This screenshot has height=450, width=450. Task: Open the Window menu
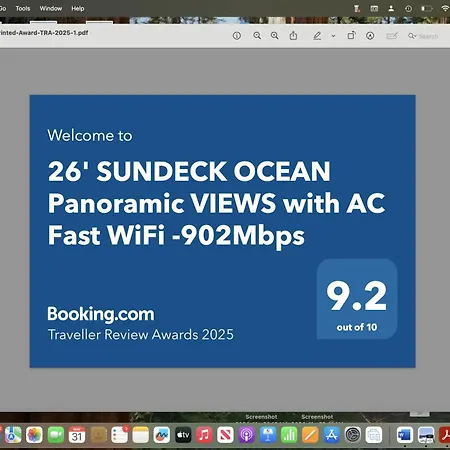[51, 8]
